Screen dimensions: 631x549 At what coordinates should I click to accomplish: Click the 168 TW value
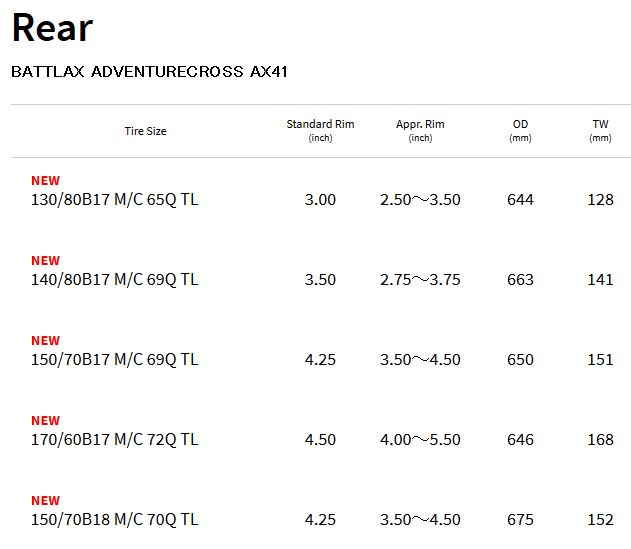click(600, 440)
